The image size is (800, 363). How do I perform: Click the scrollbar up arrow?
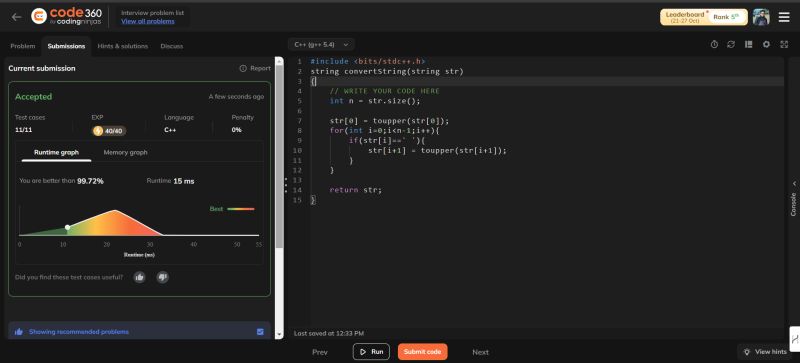pyautogui.click(x=279, y=61)
